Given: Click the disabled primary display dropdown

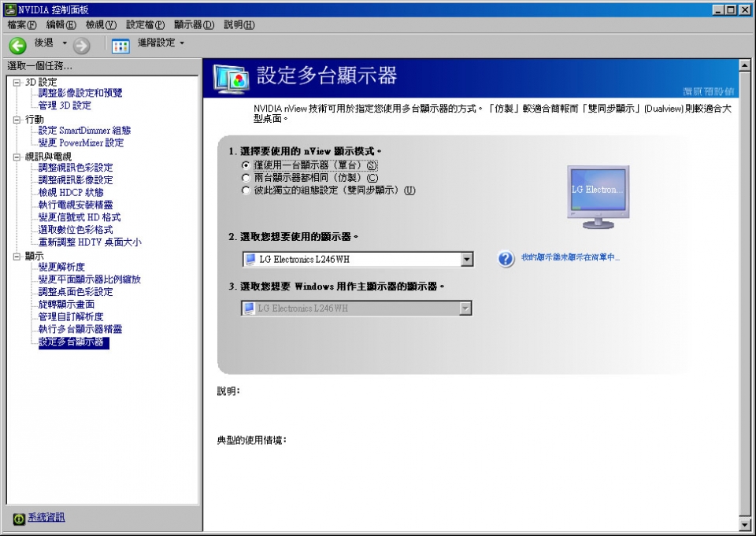Looking at the screenshot, I should pos(356,308).
